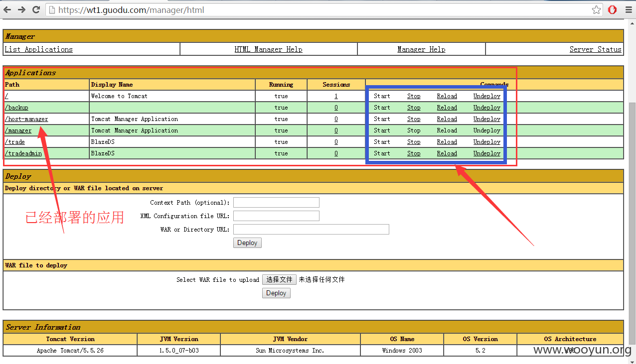View sessions count for Welcome to Tomcat
The width and height of the screenshot is (636, 364).
point(336,96)
